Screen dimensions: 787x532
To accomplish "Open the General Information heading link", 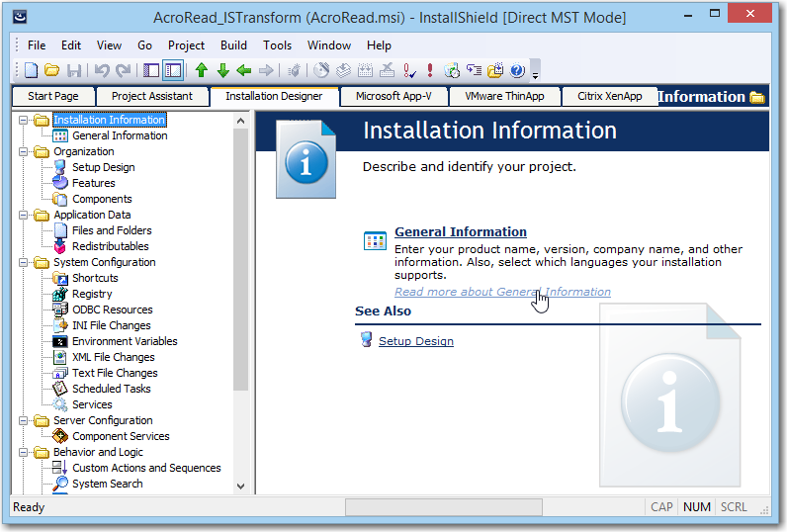I will click(x=460, y=232).
